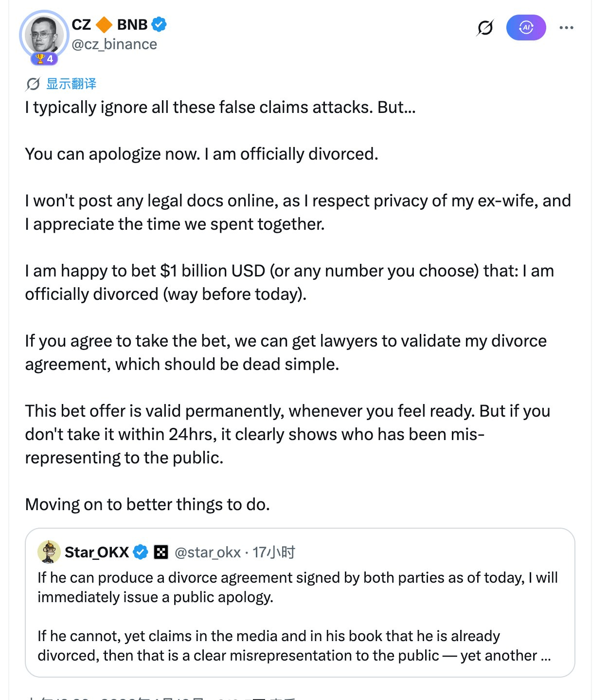Viewport: 608px width, 700px height.
Task: Open the @cz_binance handle
Action: [x=114, y=44]
